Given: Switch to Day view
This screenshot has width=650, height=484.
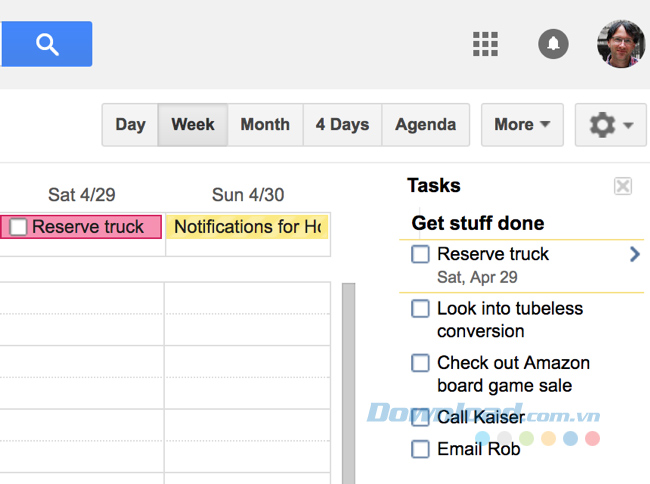Looking at the screenshot, I should point(130,125).
